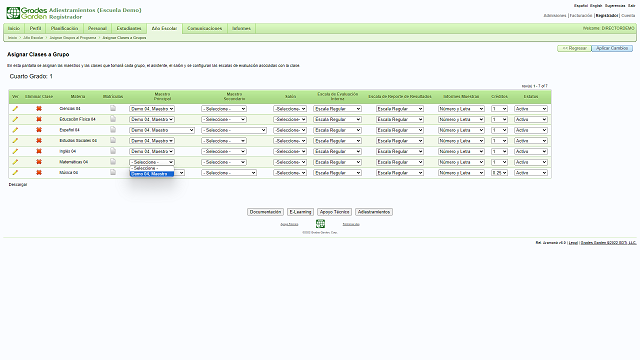
Task: Click the Aplicar Cambios button
Action: click(612, 49)
